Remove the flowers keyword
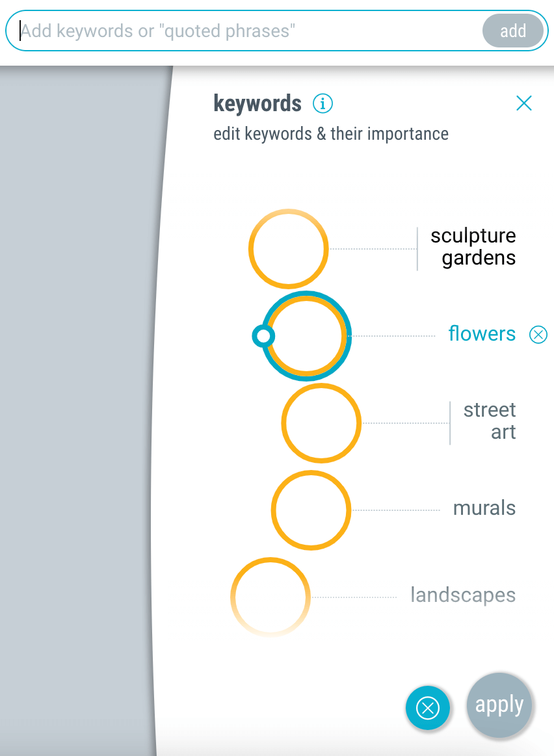554x756 pixels. coord(538,334)
